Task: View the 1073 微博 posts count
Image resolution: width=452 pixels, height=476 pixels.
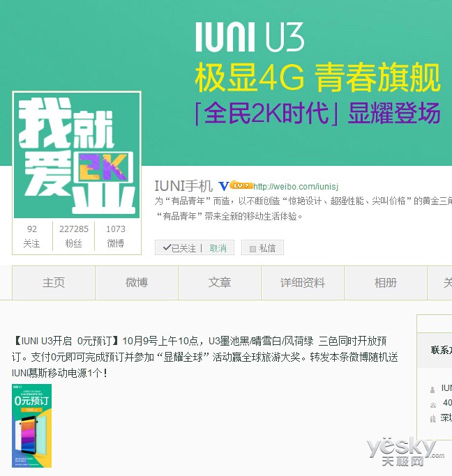Action: point(116,236)
